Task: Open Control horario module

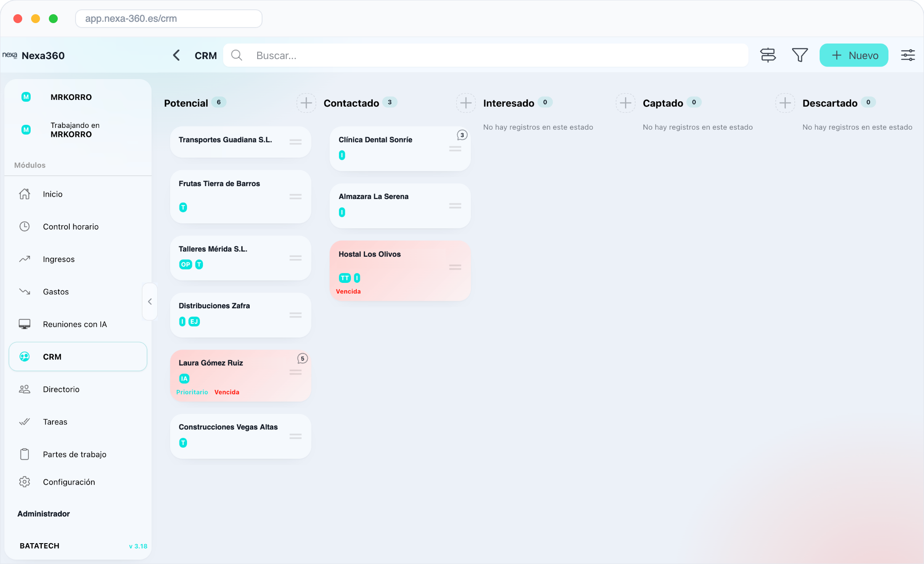Action: [78, 226]
